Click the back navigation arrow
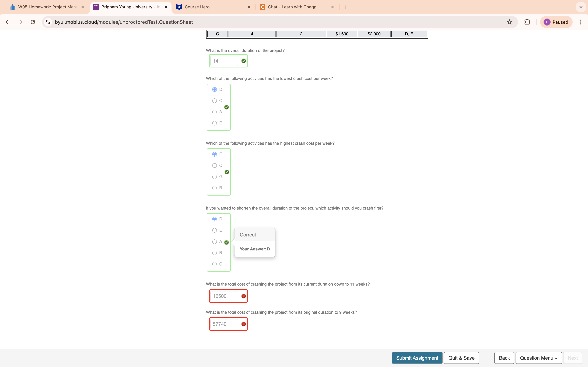Screen dimensions: 588x367 point(8,22)
